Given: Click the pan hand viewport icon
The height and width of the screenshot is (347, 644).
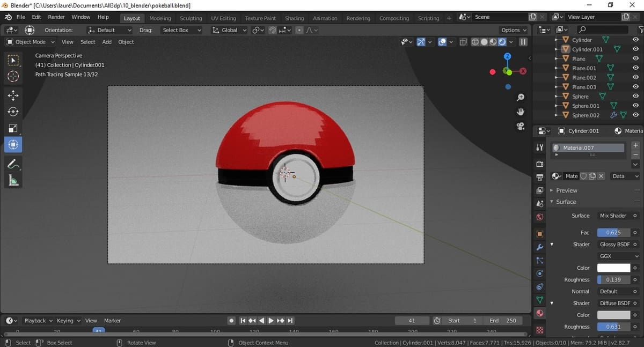Looking at the screenshot, I should coord(520,112).
